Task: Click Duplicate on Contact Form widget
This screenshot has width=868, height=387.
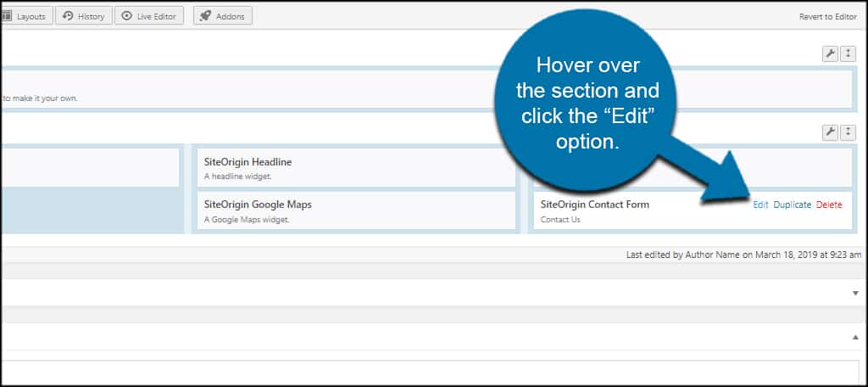Action: pos(793,205)
